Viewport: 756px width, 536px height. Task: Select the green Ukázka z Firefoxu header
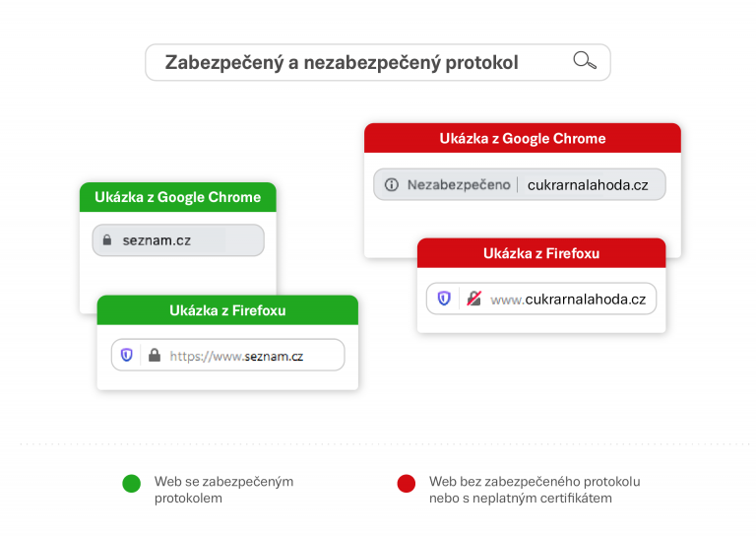click(227, 310)
